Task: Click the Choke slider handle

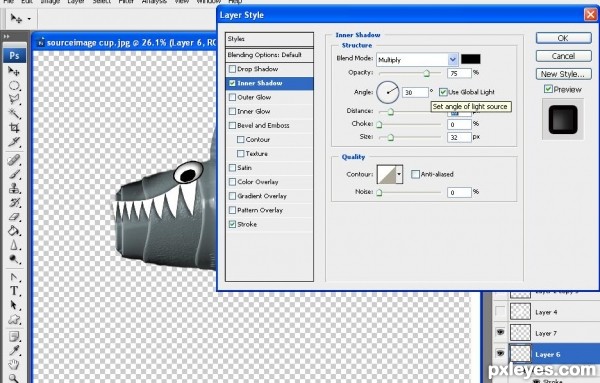Action: point(380,124)
